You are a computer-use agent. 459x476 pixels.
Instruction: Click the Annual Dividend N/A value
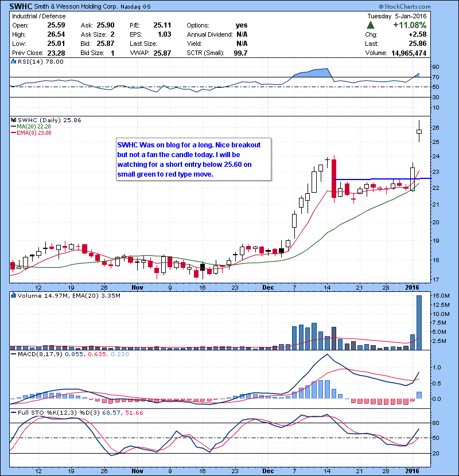(242, 34)
